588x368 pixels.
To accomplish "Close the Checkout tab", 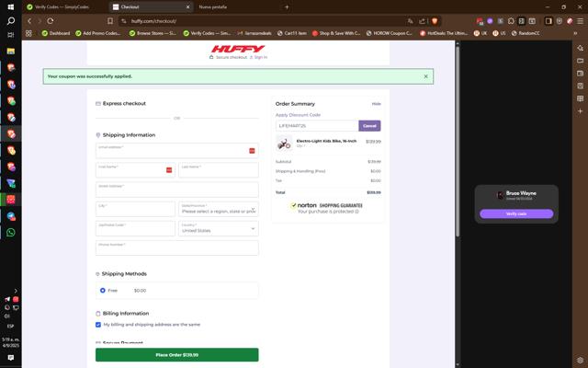I will [x=187, y=6].
